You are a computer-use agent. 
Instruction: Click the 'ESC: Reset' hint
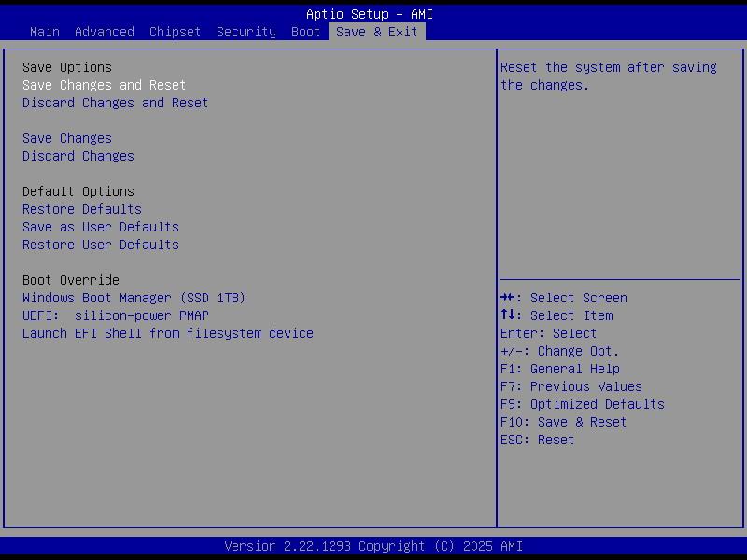tap(538, 440)
